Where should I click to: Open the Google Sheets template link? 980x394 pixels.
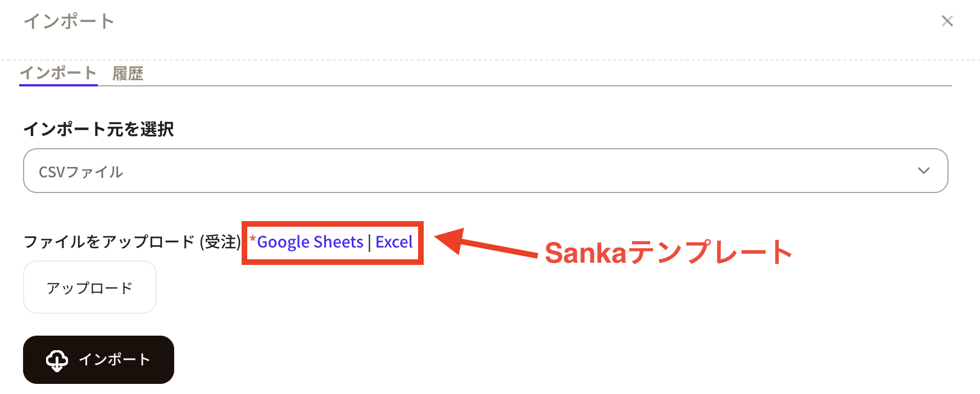(x=310, y=242)
